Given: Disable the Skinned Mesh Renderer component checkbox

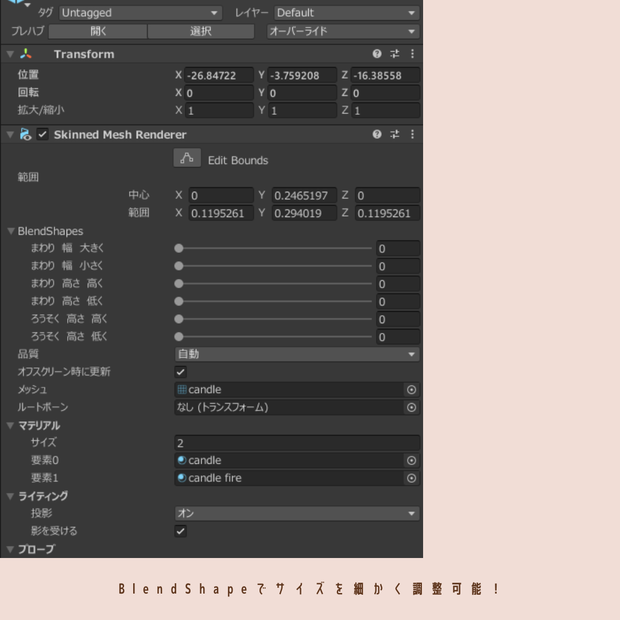Looking at the screenshot, I should (42, 134).
